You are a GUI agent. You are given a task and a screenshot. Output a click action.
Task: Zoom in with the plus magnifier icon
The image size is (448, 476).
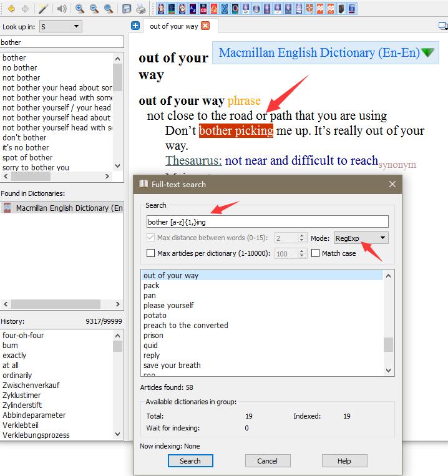(x=79, y=9)
